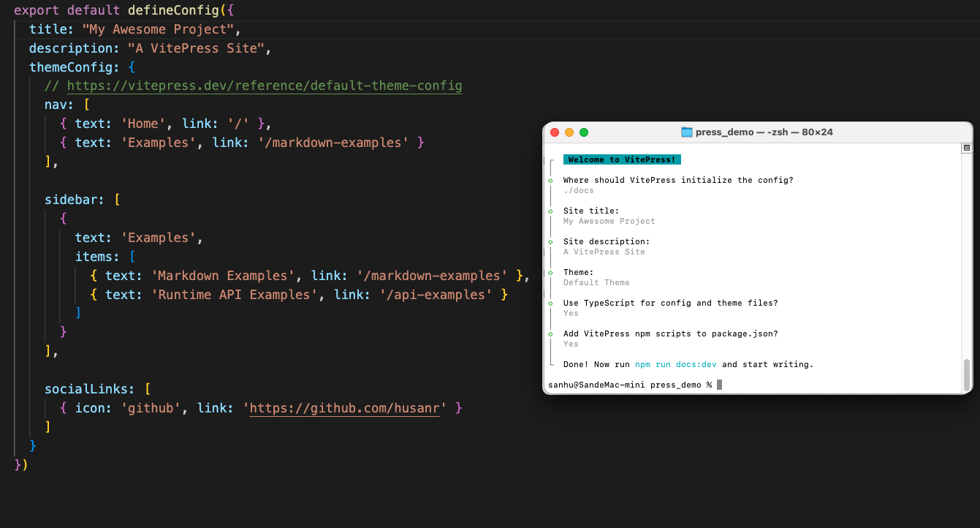Click the "A VitePress Site" string in code

click(196, 49)
